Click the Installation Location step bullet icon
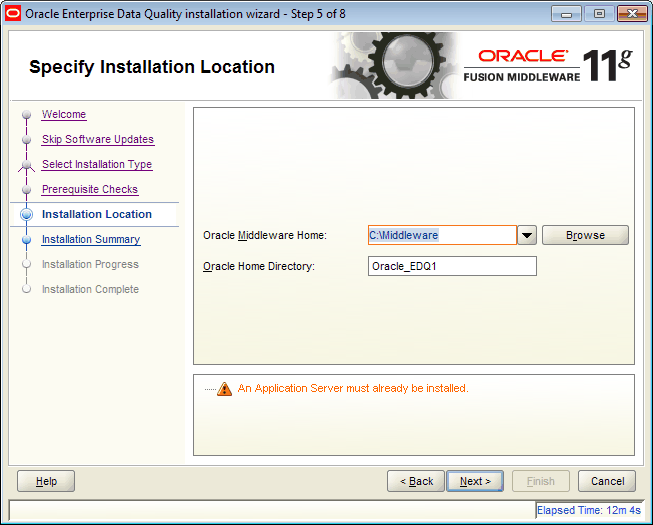653x525 pixels. [x=27, y=214]
